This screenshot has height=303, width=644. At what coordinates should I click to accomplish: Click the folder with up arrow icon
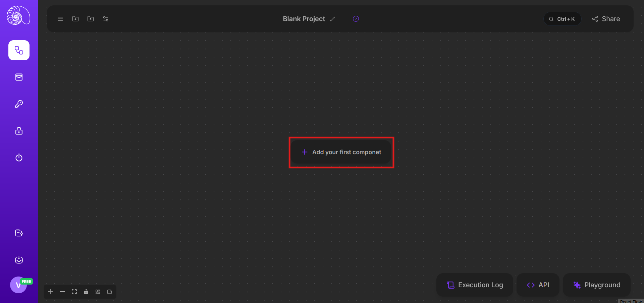click(91, 19)
